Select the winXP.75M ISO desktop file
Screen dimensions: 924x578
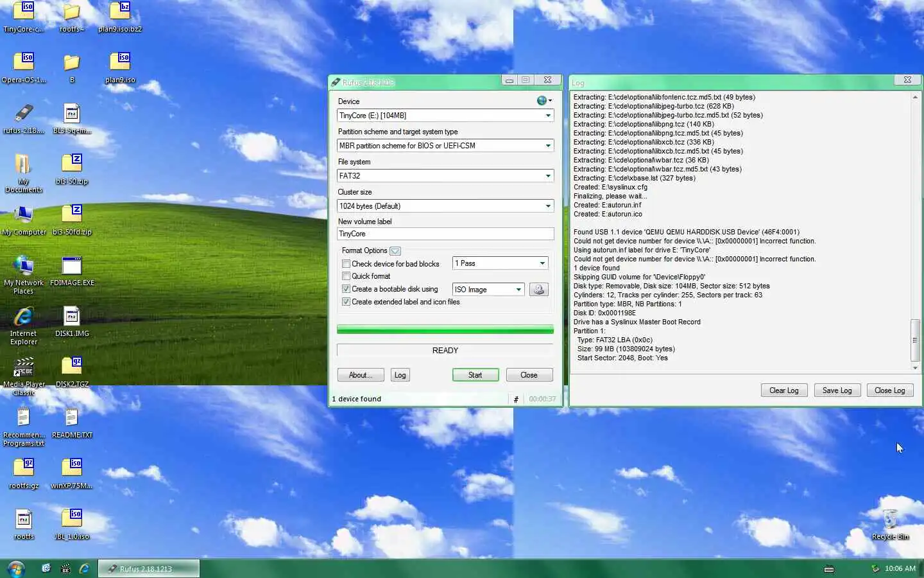click(x=72, y=474)
